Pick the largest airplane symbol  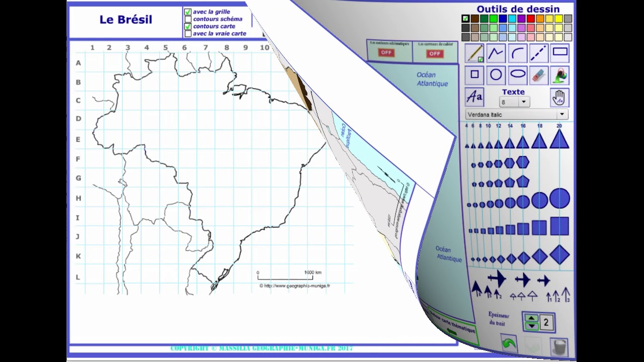[497, 278]
